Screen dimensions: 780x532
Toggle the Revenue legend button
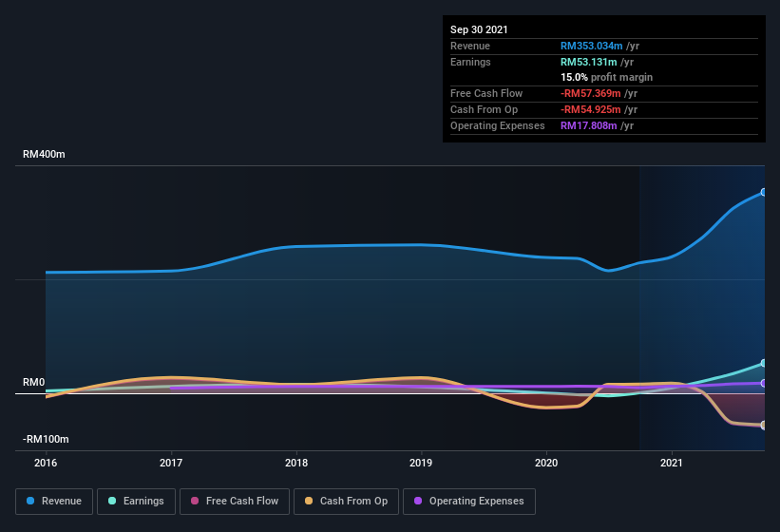tap(54, 502)
